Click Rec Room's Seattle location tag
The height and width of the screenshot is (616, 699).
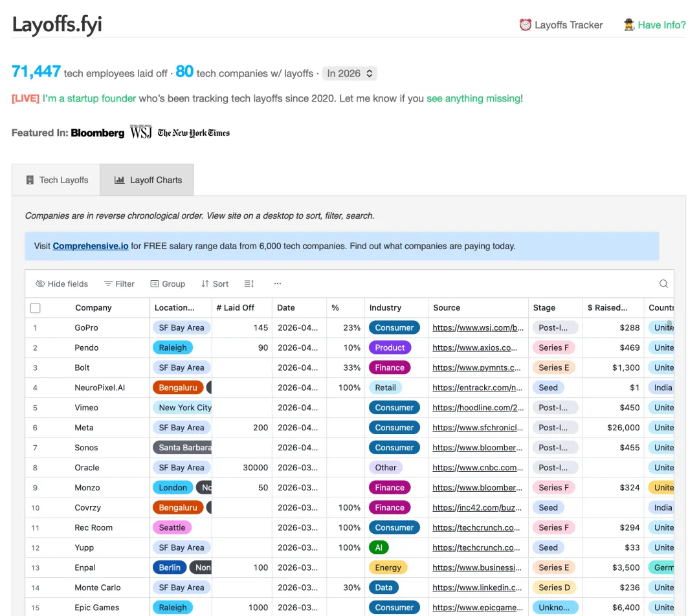[x=172, y=528]
